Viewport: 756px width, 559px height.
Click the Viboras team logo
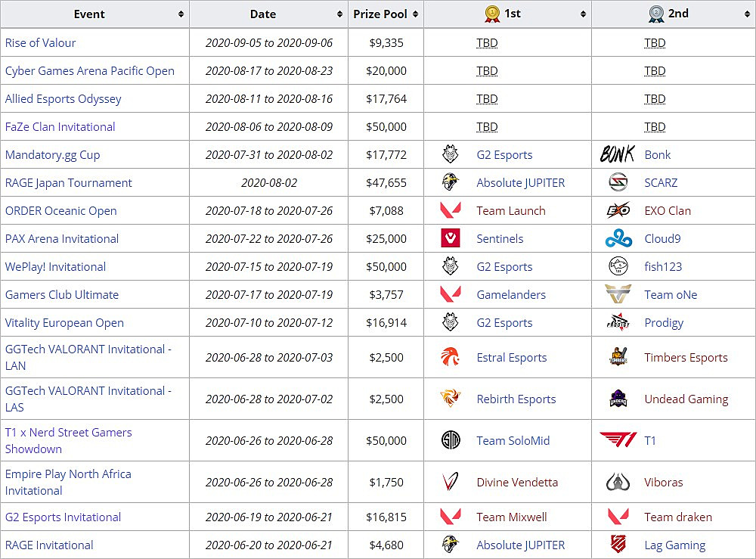pyautogui.click(x=618, y=481)
